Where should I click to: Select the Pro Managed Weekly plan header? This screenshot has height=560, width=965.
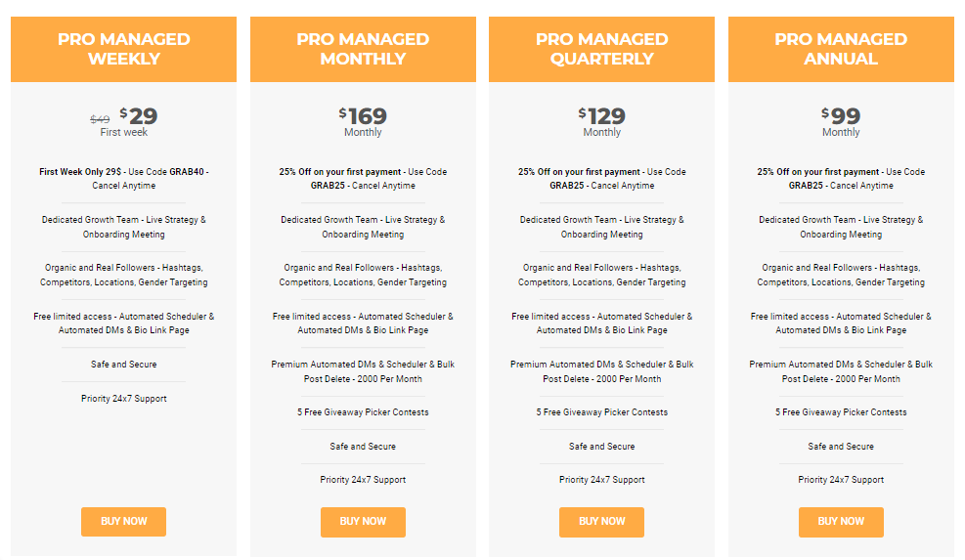point(123,49)
